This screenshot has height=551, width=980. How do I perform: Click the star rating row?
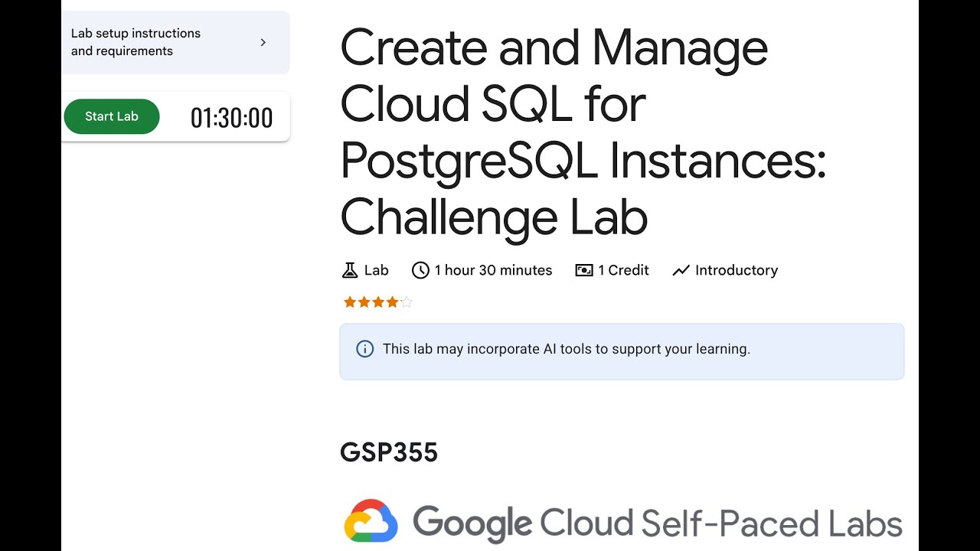378,302
